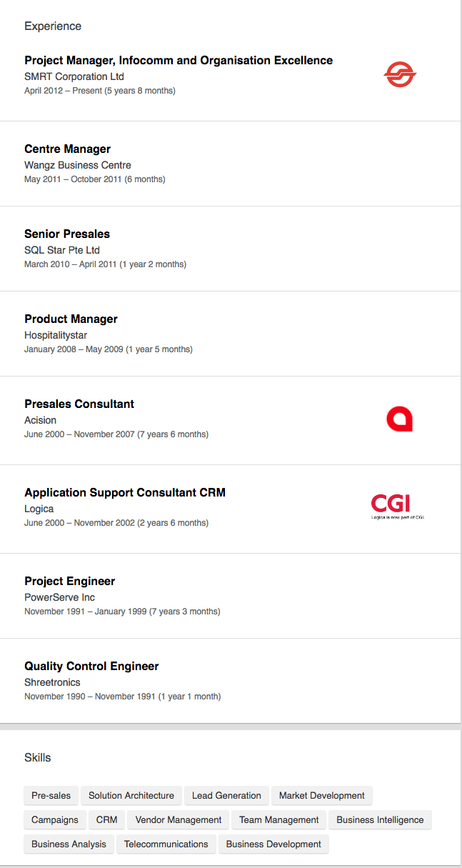Click the Acision red logo icon

399,419
